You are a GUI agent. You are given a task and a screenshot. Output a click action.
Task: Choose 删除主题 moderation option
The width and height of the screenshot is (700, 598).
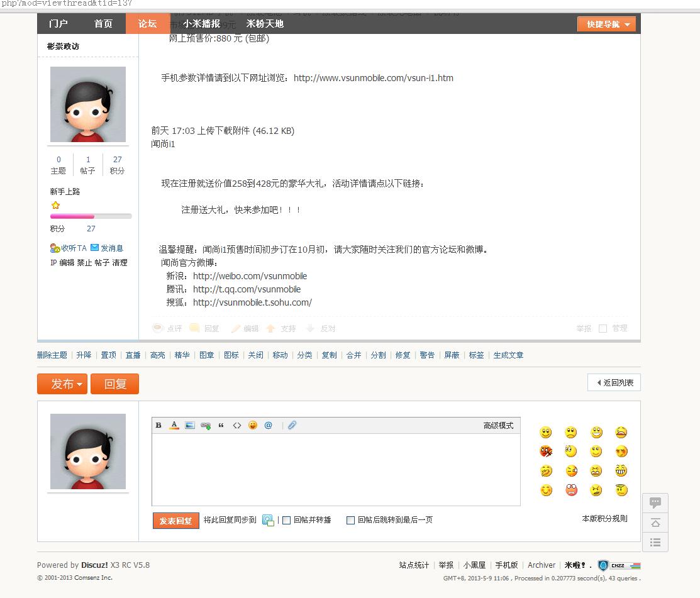pyautogui.click(x=52, y=355)
